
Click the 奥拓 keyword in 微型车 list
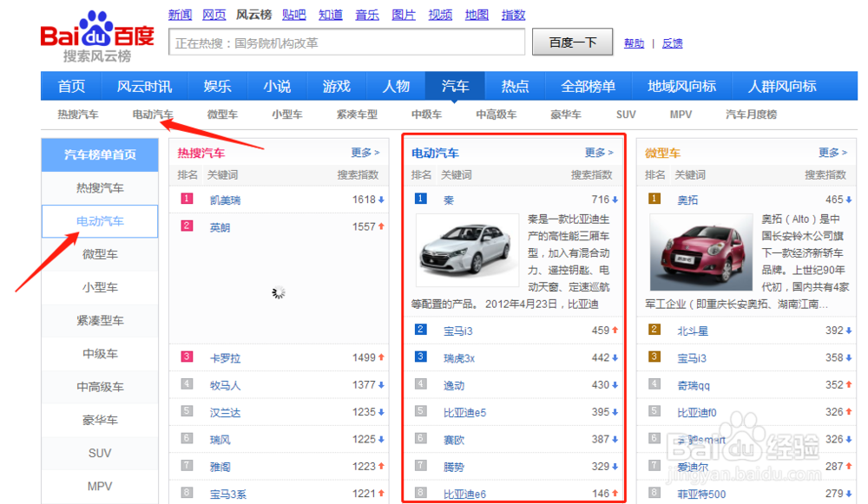[687, 200]
